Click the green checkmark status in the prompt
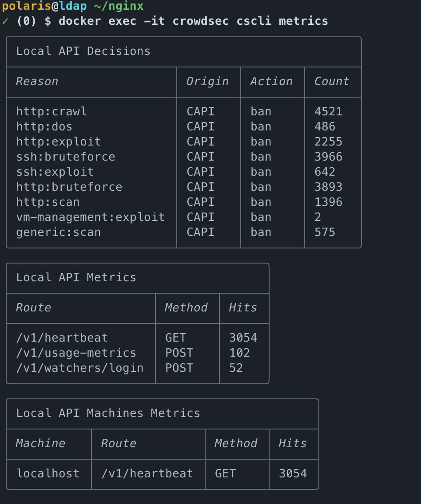Viewport: 421px width, 504px height. pos(5,21)
